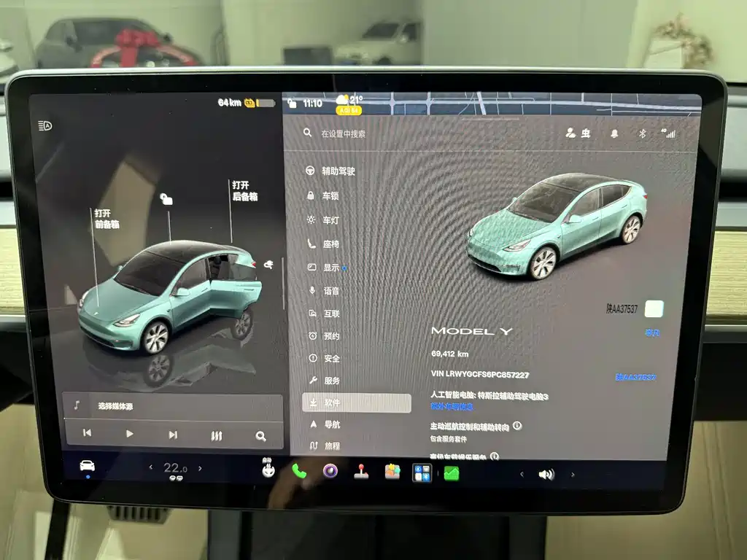Select the light green car color swatch
747x560 pixels.
654,308
